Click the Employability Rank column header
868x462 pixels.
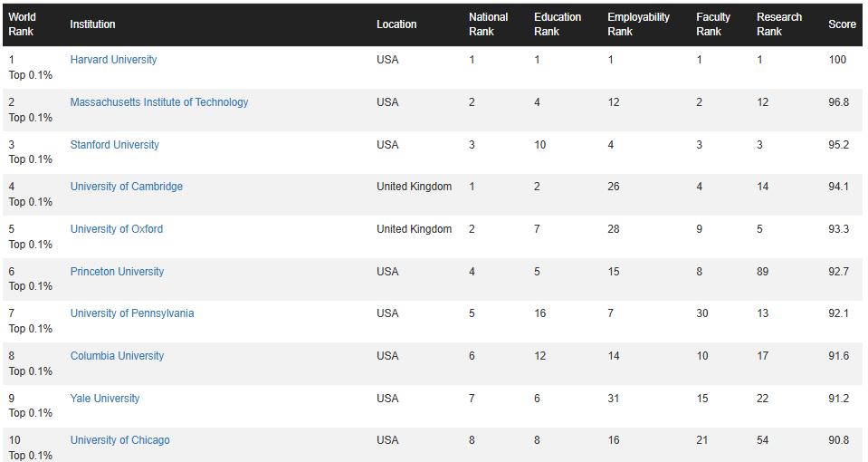tap(638, 24)
